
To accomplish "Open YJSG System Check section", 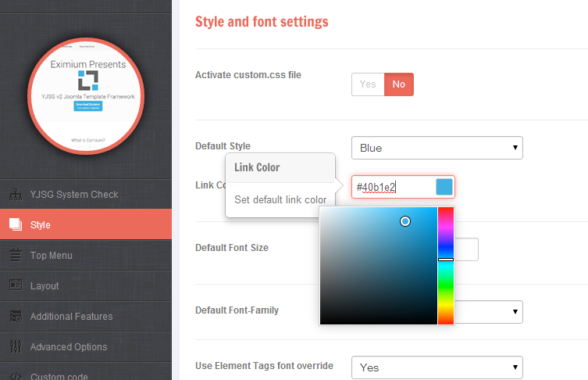I will tap(86, 194).
